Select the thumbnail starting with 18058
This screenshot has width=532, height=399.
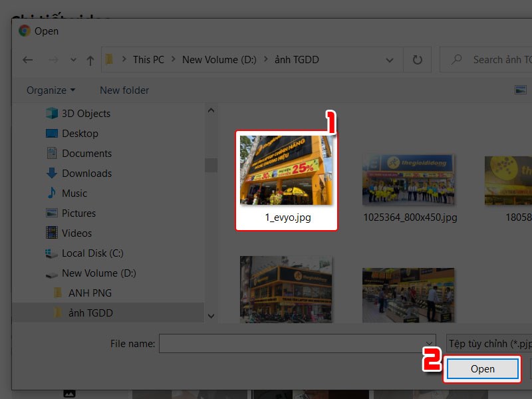[508, 180]
